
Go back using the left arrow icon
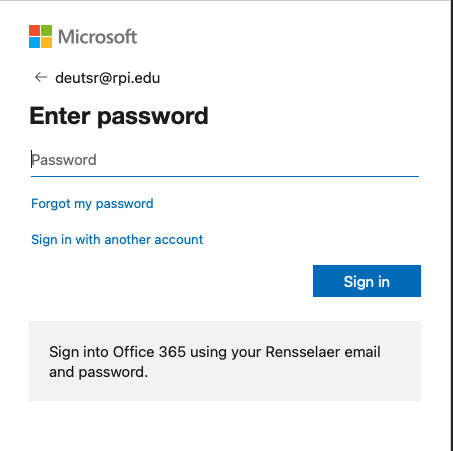41,77
